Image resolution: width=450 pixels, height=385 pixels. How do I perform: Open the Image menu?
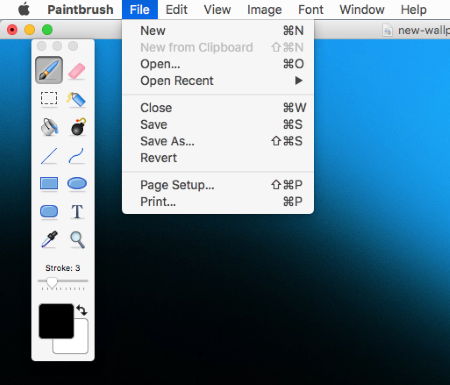[x=264, y=9]
